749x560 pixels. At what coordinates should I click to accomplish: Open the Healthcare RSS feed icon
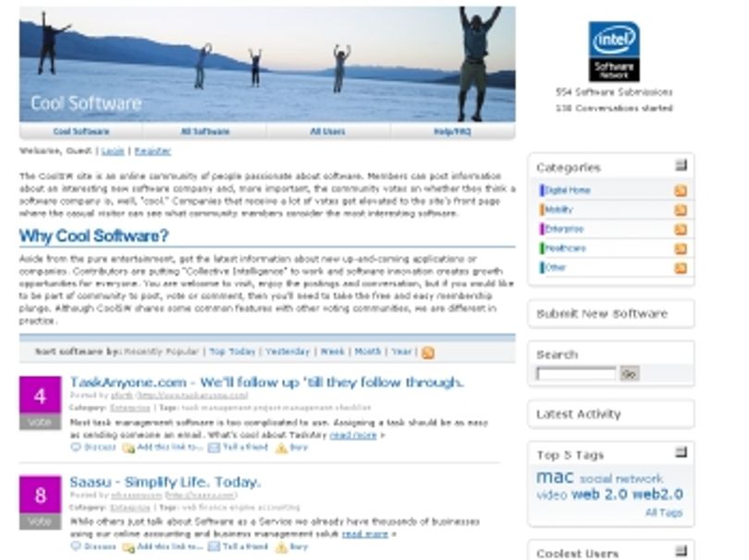click(x=681, y=249)
